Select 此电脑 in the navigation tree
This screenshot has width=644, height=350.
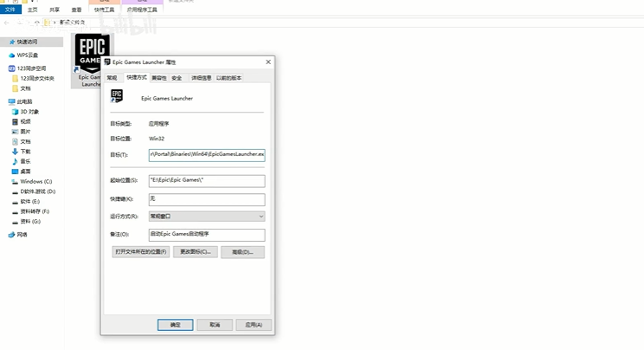[x=25, y=101]
